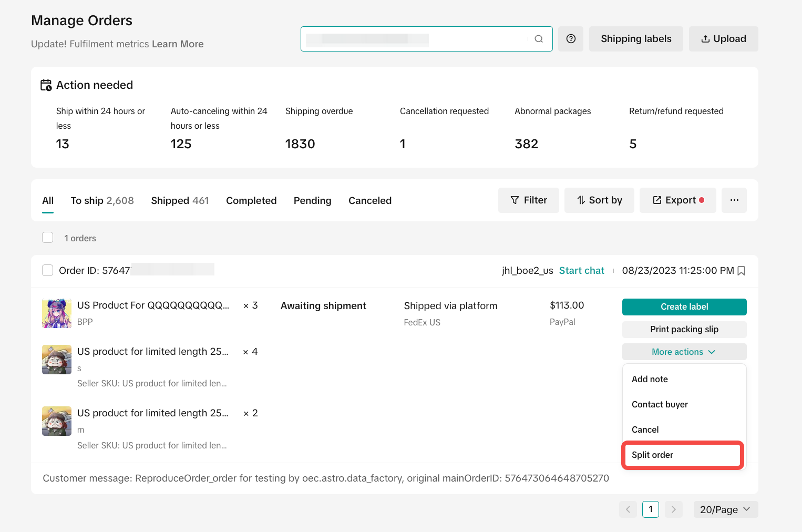The width and height of the screenshot is (802, 532).
Task: Open the first product thumbnail image
Action: pos(57,313)
